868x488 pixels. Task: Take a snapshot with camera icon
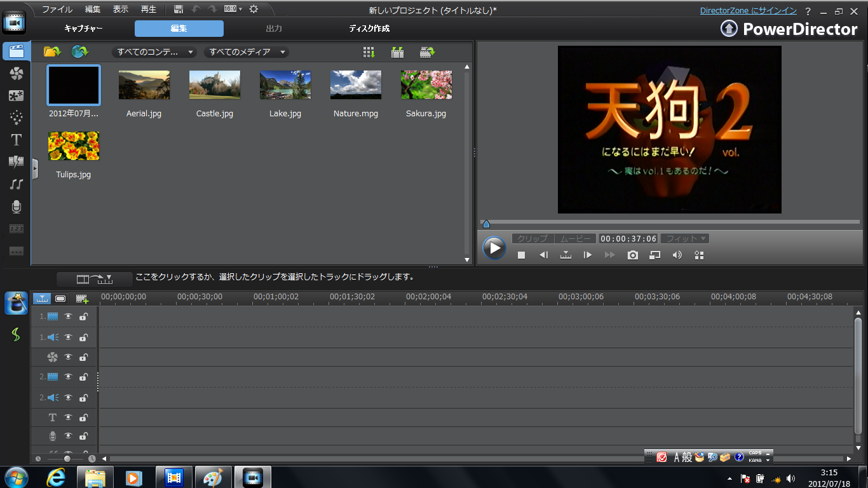click(632, 255)
